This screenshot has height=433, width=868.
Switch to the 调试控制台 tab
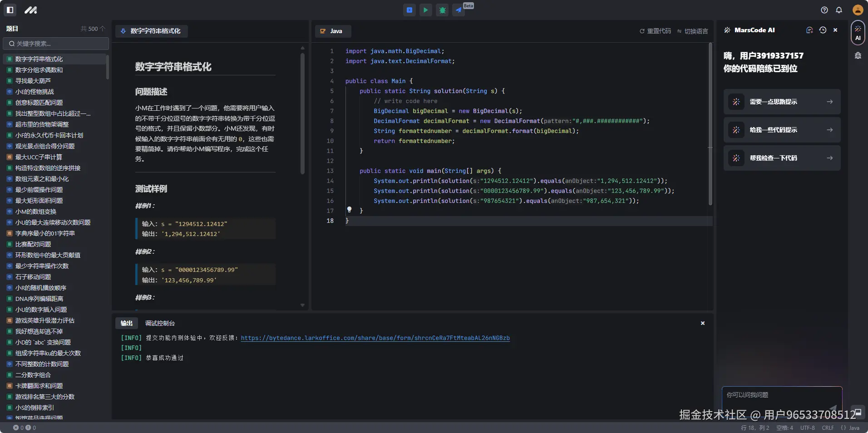pyautogui.click(x=160, y=323)
